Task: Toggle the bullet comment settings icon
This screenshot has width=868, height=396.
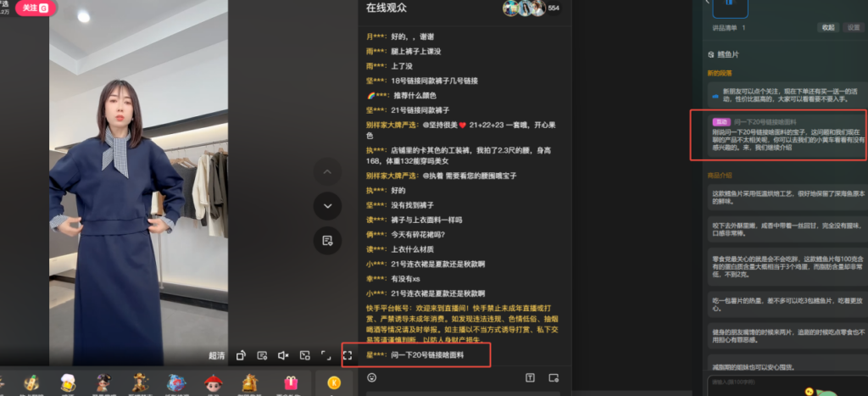Action: click(x=263, y=355)
